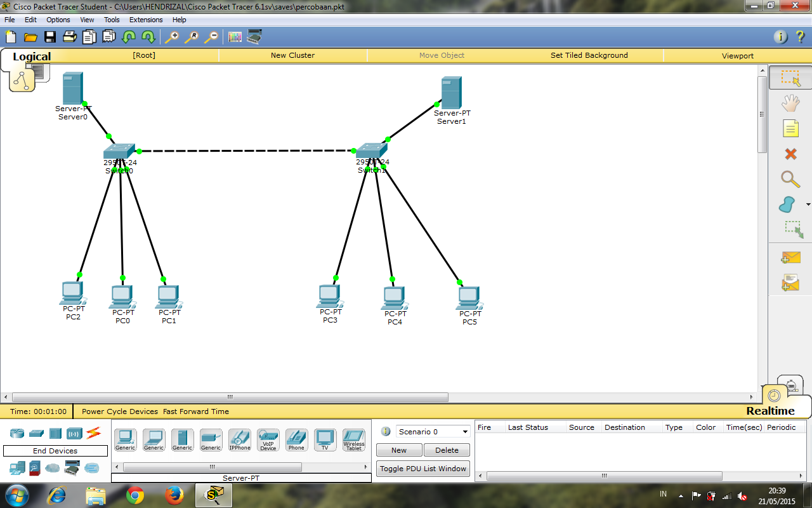This screenshot has width=812, height=508.
Task: Save the network with the floppy icon
Action: [50, 37]
